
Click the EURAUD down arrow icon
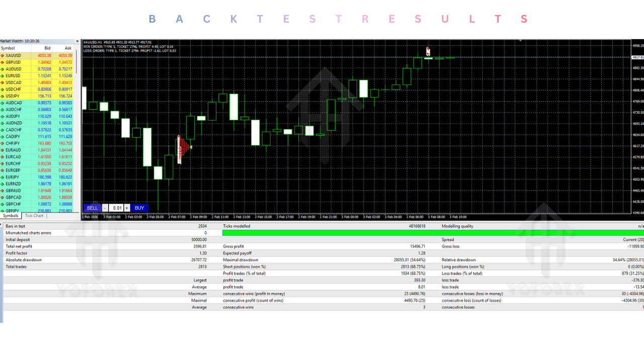[x=3, y=150]
